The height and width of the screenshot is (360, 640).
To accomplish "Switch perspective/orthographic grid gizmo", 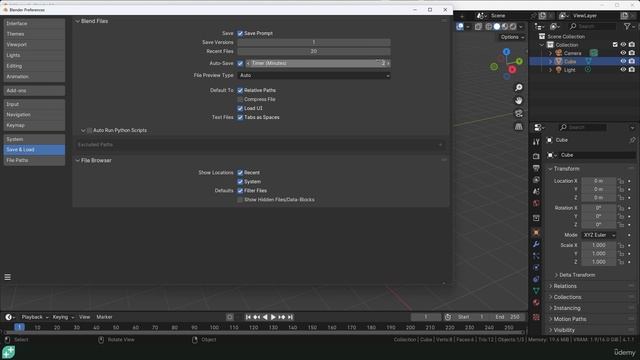I will (x=519, y=127).
